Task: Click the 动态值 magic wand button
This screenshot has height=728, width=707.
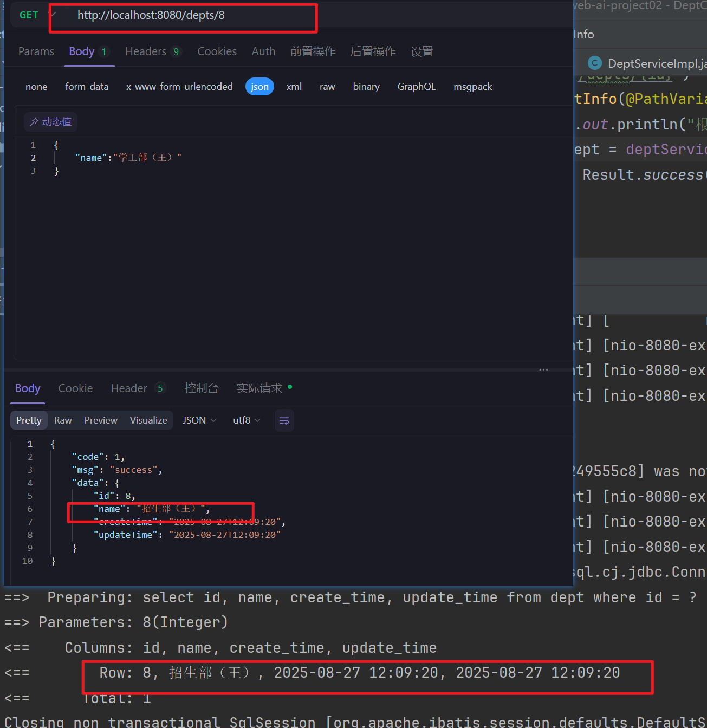Action: click(x=50, y=122)
